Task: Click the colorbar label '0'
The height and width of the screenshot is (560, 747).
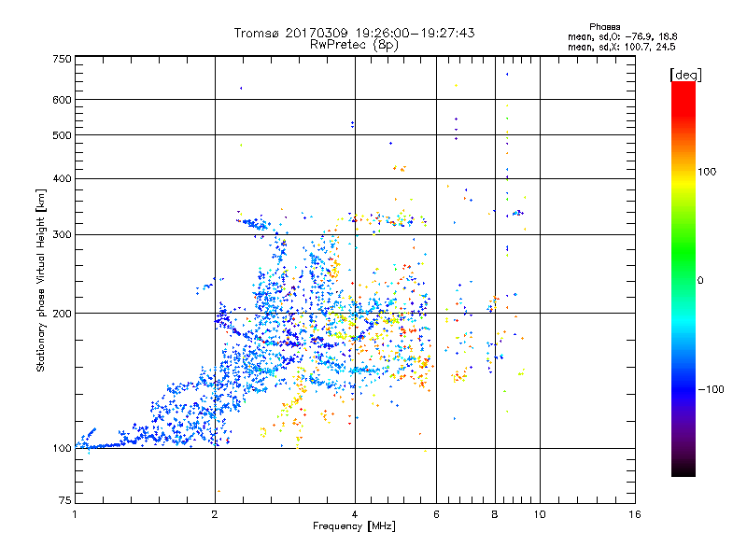Action: coord(700,281)
